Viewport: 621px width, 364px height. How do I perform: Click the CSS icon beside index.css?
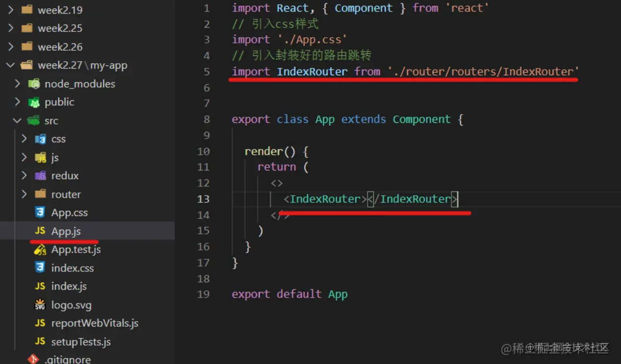point(40,267)
